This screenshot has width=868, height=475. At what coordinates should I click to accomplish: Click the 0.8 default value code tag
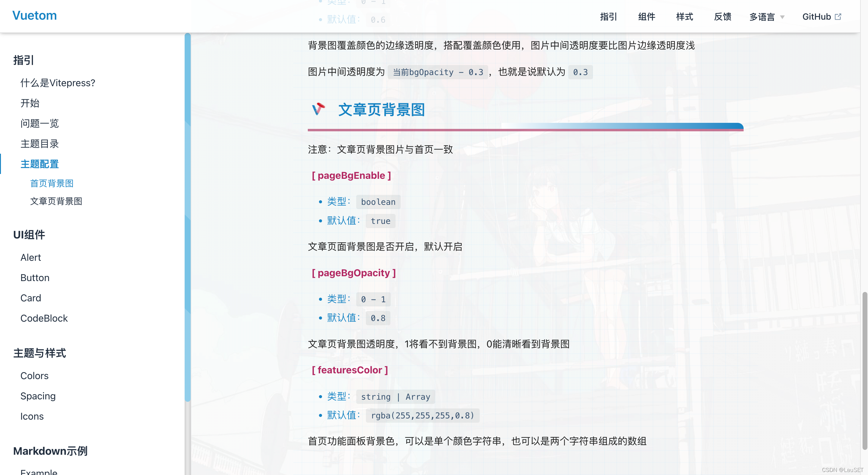pos(378,318)
